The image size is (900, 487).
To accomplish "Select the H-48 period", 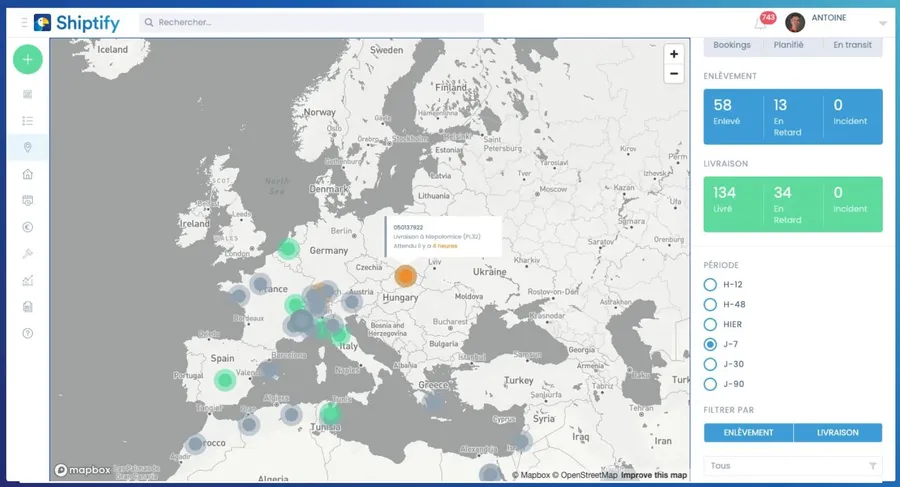I will tap(710, 304).
